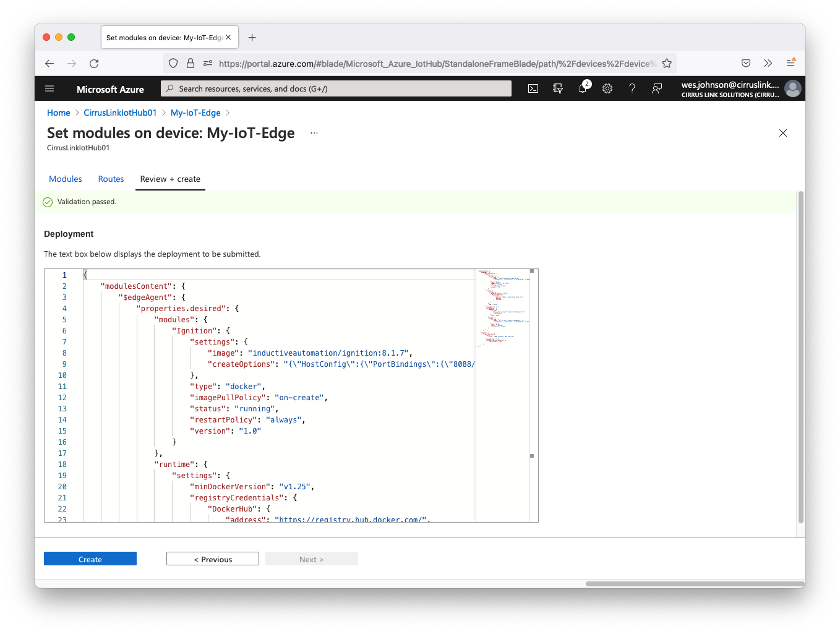840x634 pixels.
Task: Expand the browser overflow chevron menu
Action: (768, 63)
